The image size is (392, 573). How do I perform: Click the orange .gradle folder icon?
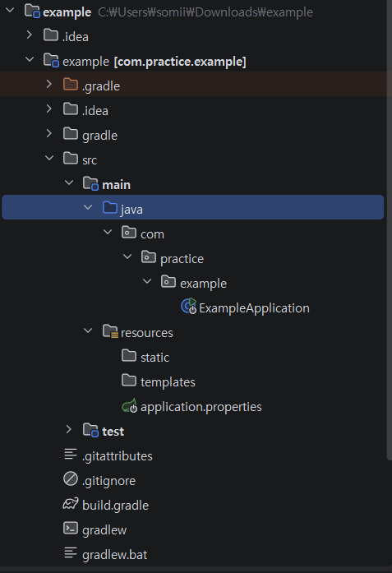pyautogui.click(x=71, y=85)
